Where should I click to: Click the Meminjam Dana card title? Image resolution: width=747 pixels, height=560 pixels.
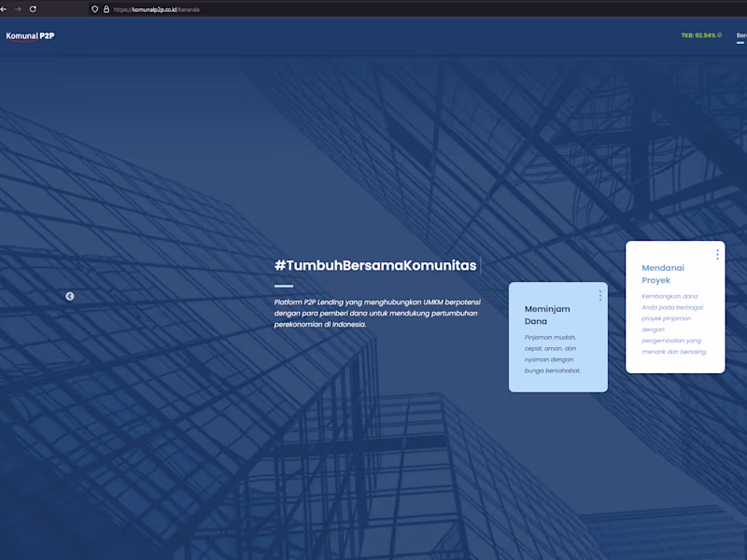point(547,315)
